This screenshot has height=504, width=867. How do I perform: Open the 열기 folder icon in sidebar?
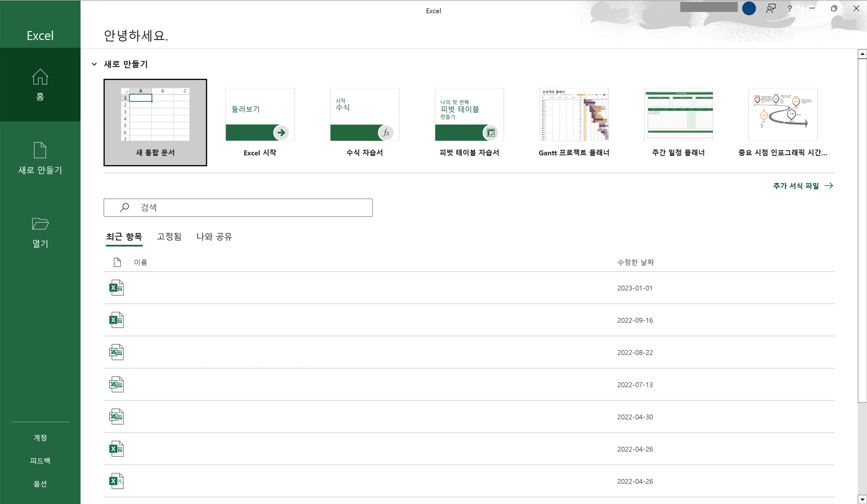[x=40, y=224]
